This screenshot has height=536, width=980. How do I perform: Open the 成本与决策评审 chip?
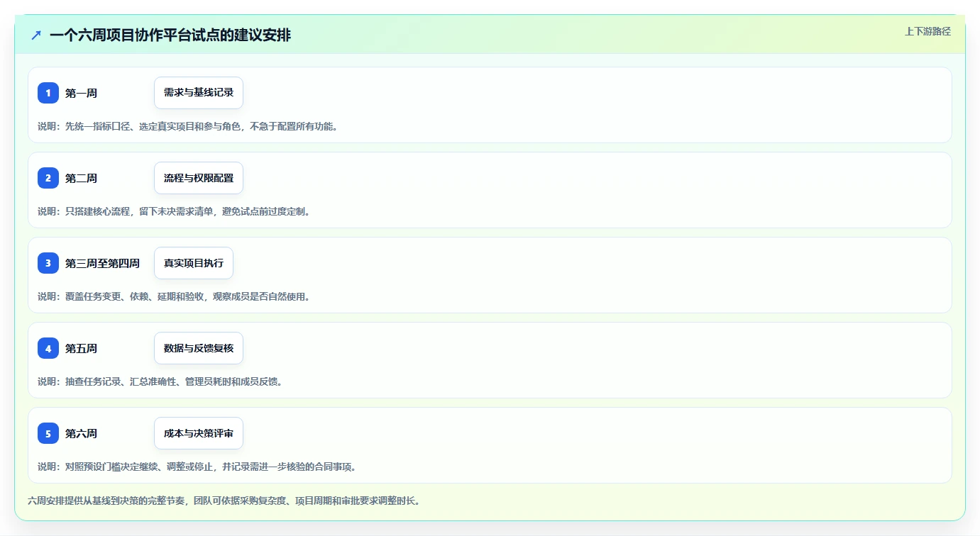coord(199,433)
